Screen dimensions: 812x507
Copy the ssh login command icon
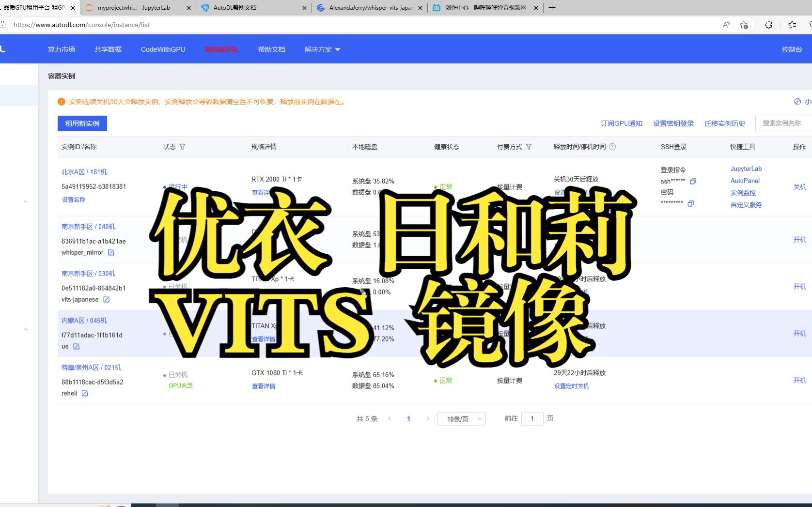click(693, 181)
